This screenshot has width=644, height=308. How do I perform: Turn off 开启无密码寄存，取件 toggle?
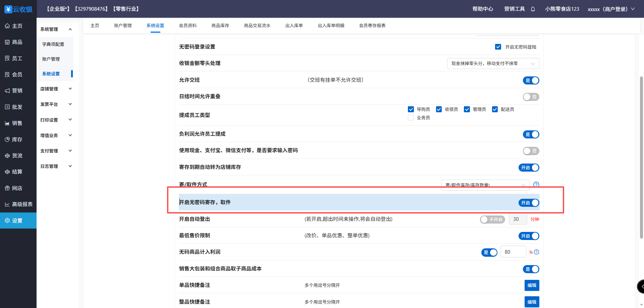coord(529,203)
